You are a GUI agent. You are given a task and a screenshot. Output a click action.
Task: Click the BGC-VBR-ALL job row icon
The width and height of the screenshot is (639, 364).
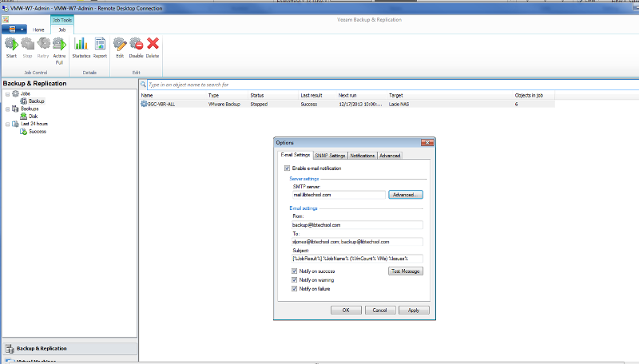pyautogui.click(x=144, y=105)
